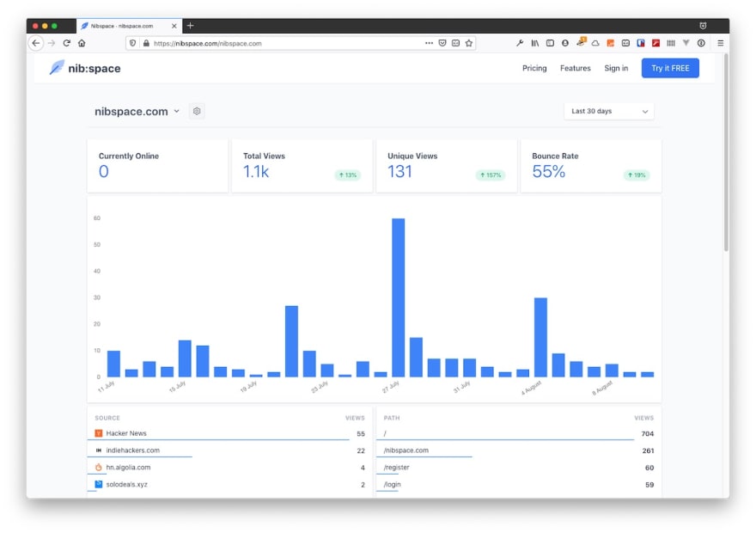Click the Hacker News source icon
The image size is (756, 533).
99,433
